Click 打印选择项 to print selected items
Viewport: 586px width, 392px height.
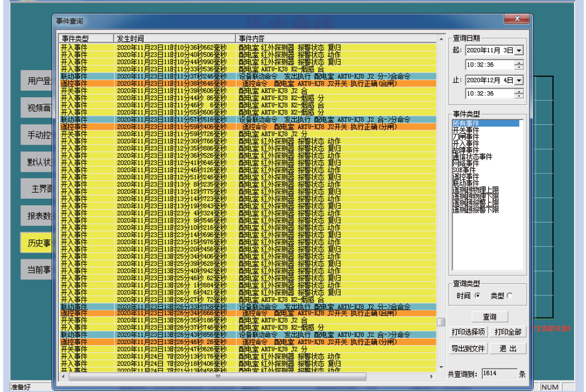[468, 332]
